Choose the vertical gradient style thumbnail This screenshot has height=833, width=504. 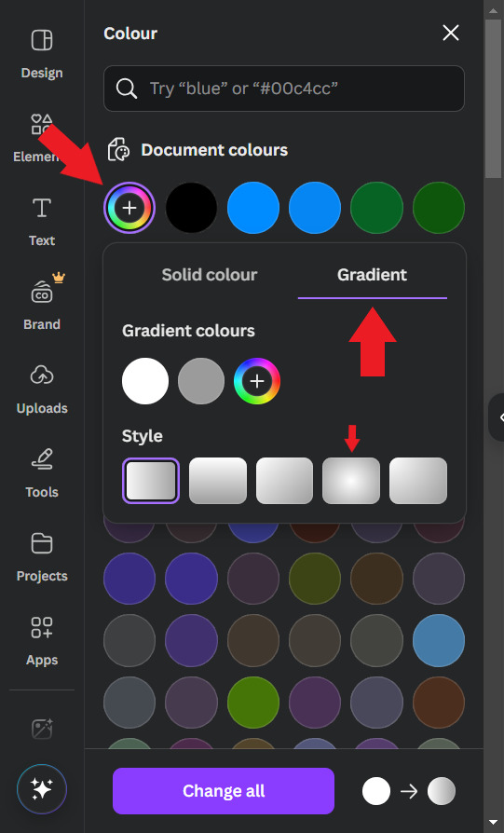218,480
